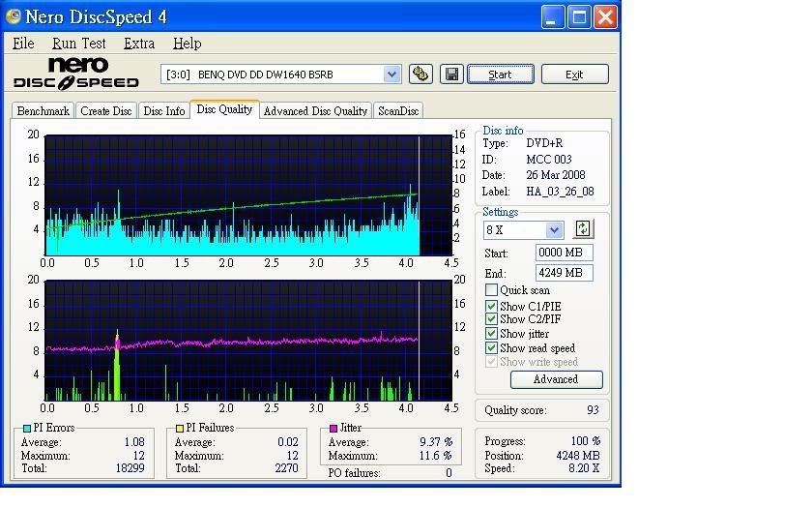Click the PI Errors chart area

(x=248, y=194)
